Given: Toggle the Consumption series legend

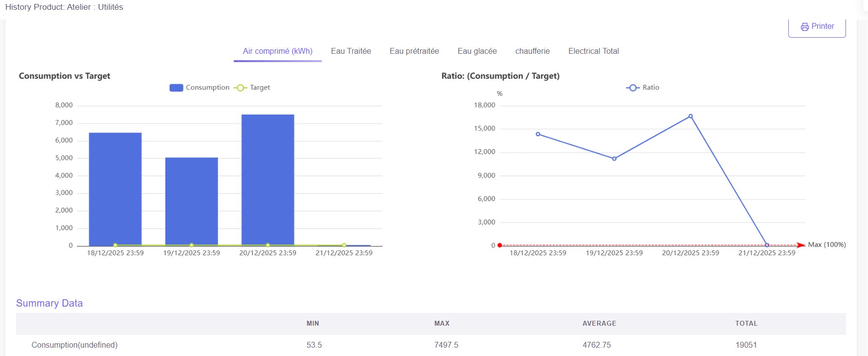Looking at the screenshot, I should click(x=199, y=88).
